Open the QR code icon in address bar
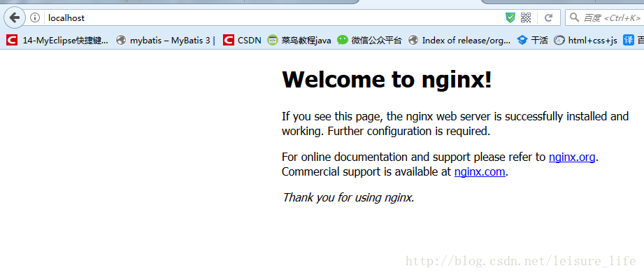The image size is (644, 275). coord(526,17)
